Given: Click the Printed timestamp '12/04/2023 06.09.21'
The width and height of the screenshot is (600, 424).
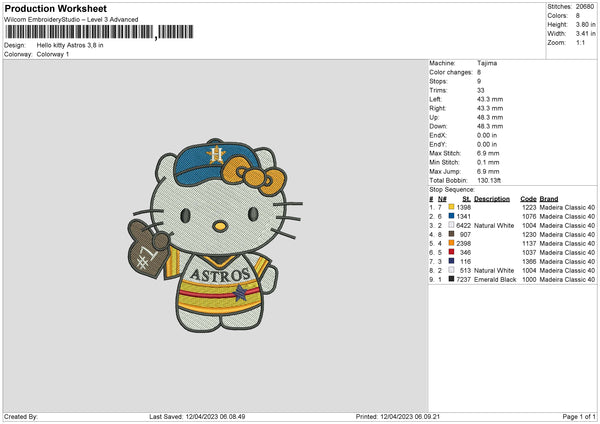Looking at the screenshot, I should (x=410, y=416).
